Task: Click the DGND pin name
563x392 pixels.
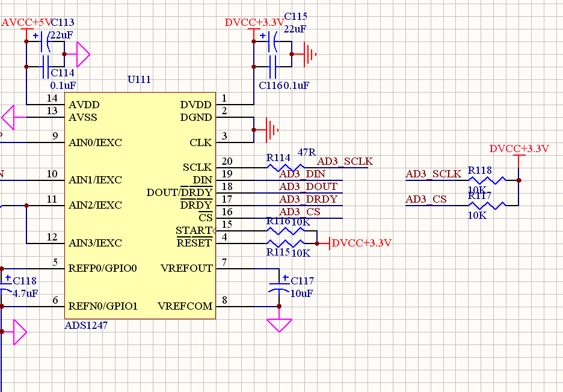Action: (196, 117)
